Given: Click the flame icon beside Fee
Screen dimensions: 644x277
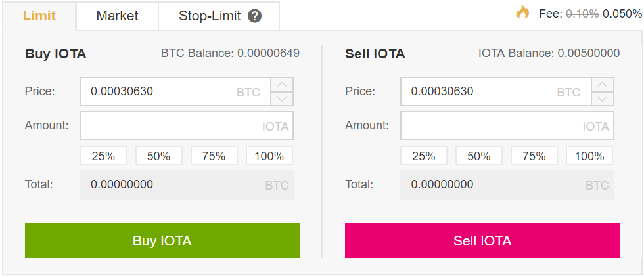Looking at the screenshot, I should [522, 12].
